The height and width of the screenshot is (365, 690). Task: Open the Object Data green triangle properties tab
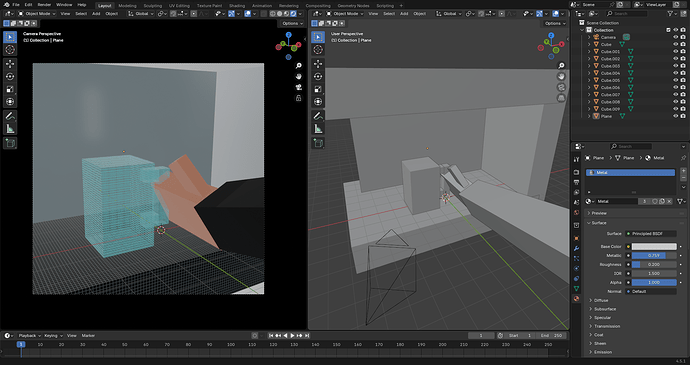(x=576, y=288)
